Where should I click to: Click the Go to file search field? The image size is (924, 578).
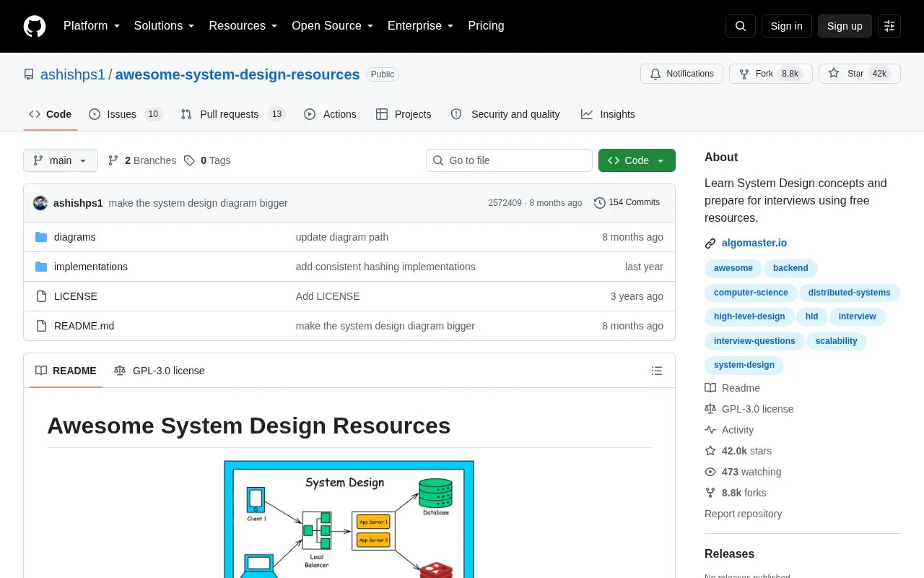[509, 160]
